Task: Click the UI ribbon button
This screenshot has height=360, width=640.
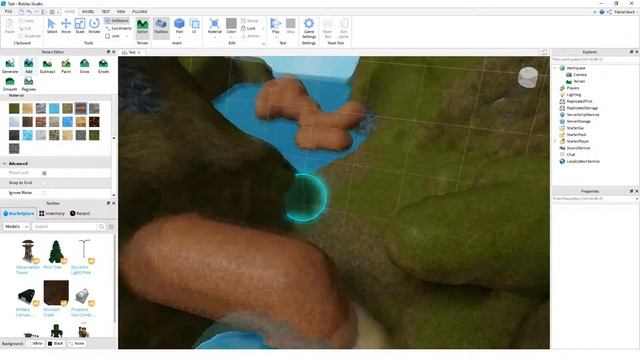Action: [x=195, y=26]
